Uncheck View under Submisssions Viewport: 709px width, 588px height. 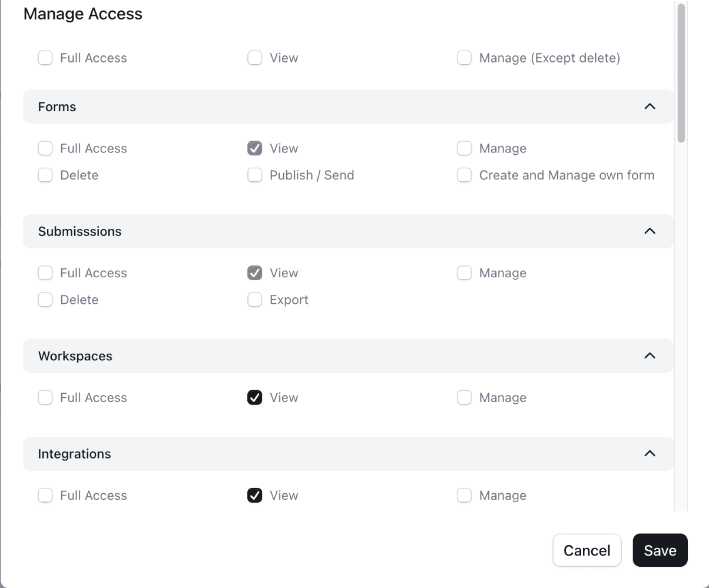click(255, 273)
